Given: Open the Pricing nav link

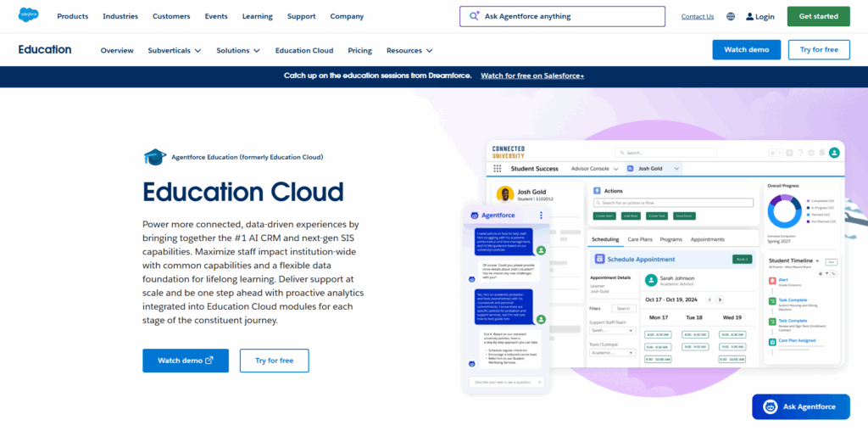Looking at the screenshot, I should pyautogui.click(x=359, y=50).
